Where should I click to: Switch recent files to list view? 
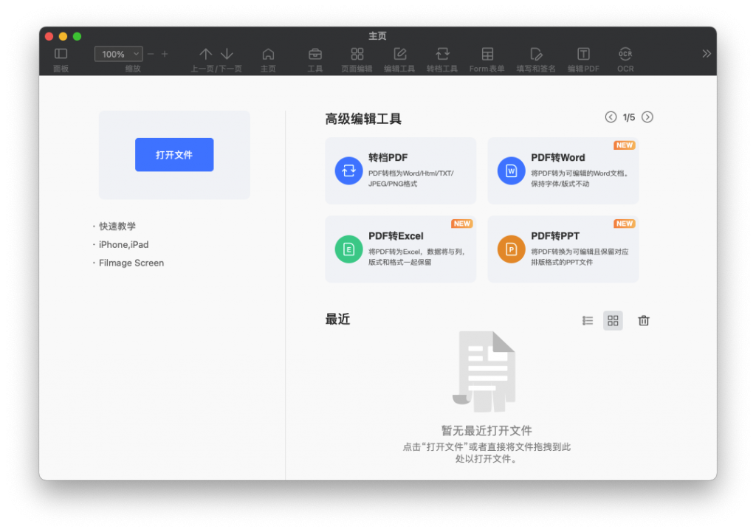point(587,320)
